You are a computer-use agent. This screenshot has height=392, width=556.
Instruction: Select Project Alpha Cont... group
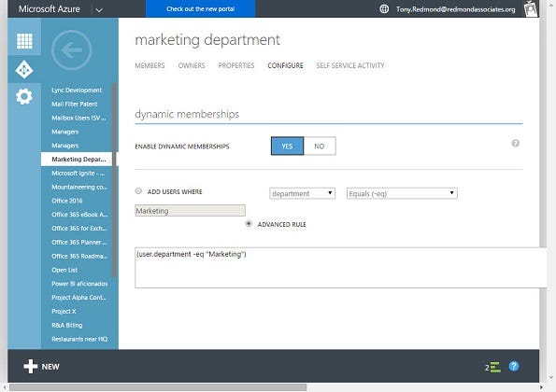point(78,298)
